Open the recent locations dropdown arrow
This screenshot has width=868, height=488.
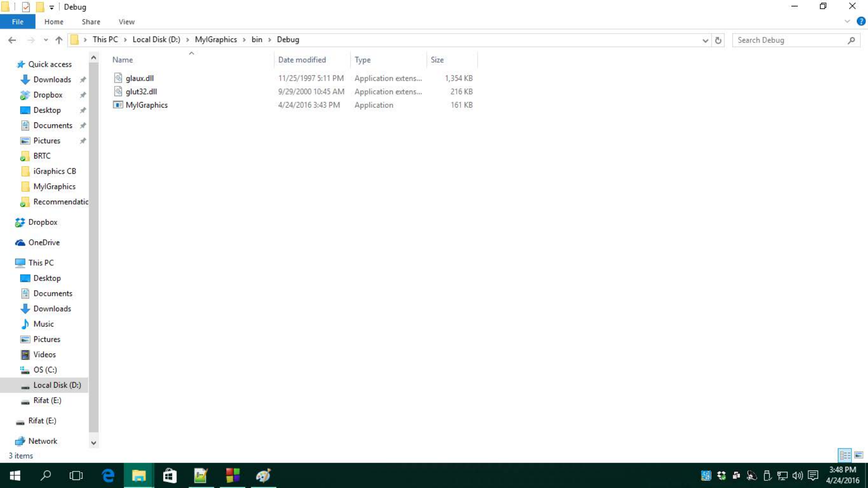[45, 40]
